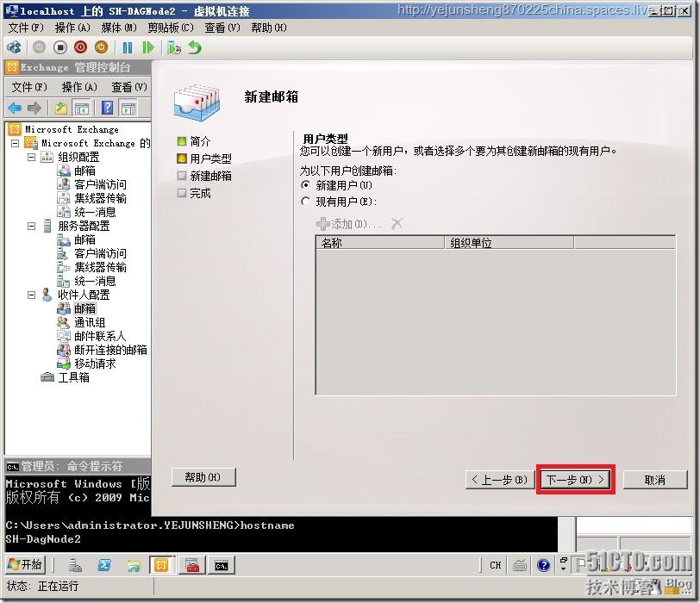Screen dimensions: 700x603
Task: Select the 新建用户 radio button
Action: 306,184
